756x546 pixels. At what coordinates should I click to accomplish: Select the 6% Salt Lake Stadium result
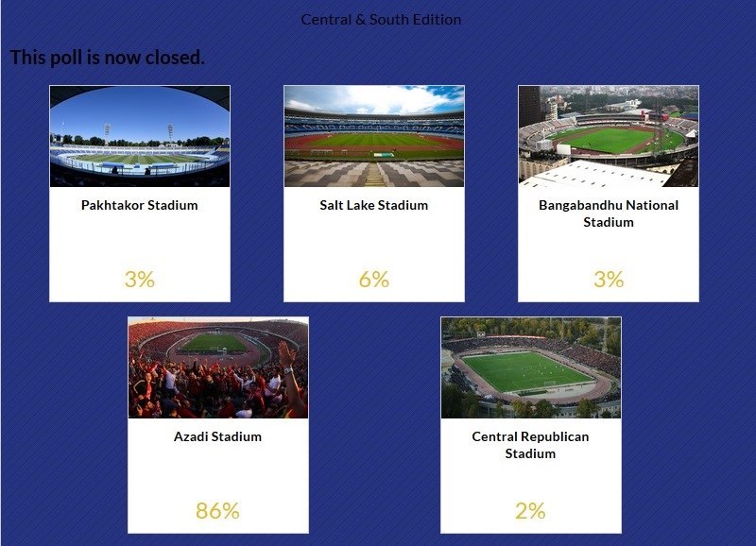coord(374,280)
